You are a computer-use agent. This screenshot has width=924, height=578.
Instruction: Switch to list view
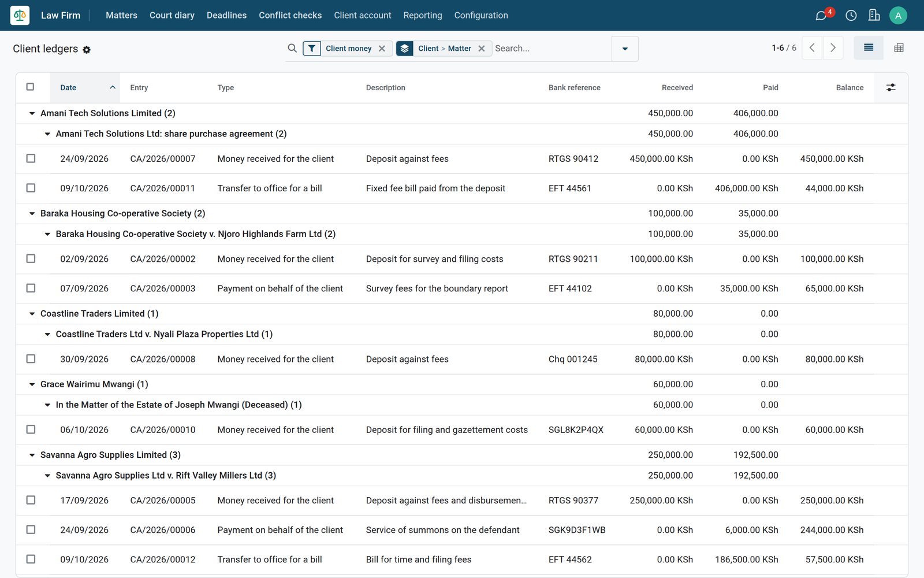coord(869,48)
